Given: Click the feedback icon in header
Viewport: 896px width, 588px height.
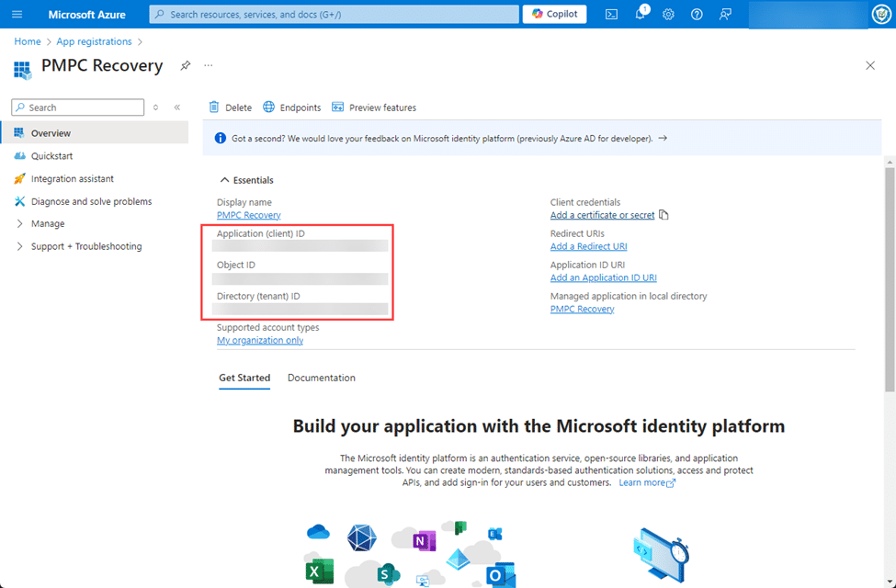Looking at the screenshot, I should 725,14.
